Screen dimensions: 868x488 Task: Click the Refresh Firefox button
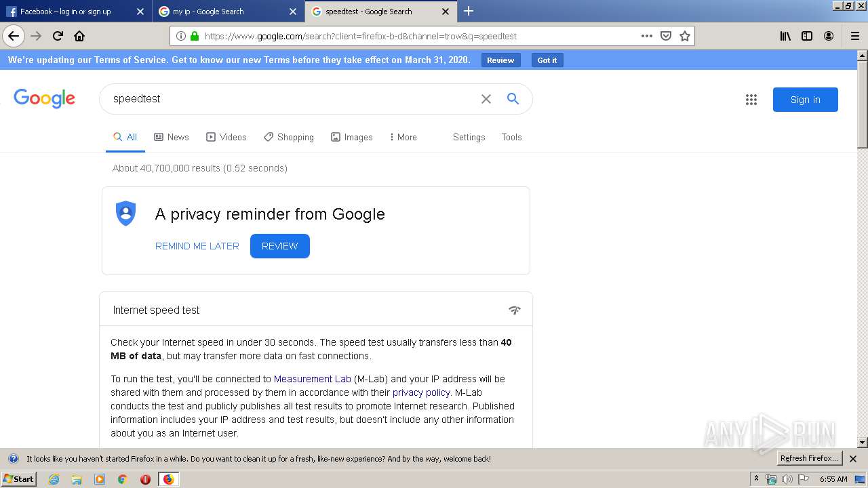tap(810, 459)
